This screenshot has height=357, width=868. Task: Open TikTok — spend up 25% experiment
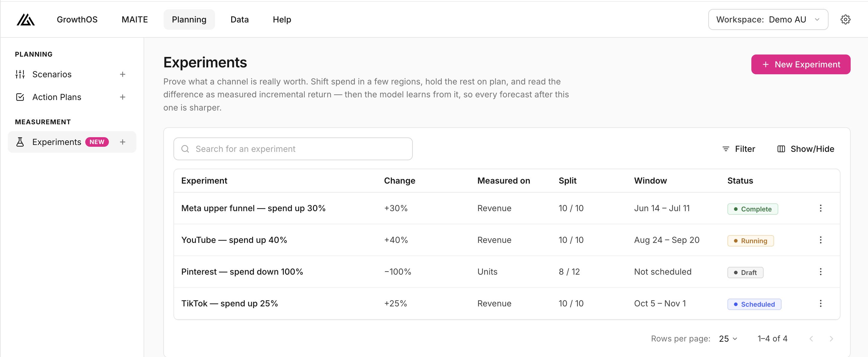click(x=229, y=303)
